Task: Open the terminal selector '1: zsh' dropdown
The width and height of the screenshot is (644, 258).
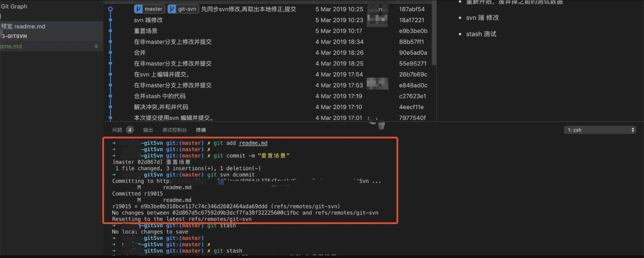Action: (x=599, y=130)
